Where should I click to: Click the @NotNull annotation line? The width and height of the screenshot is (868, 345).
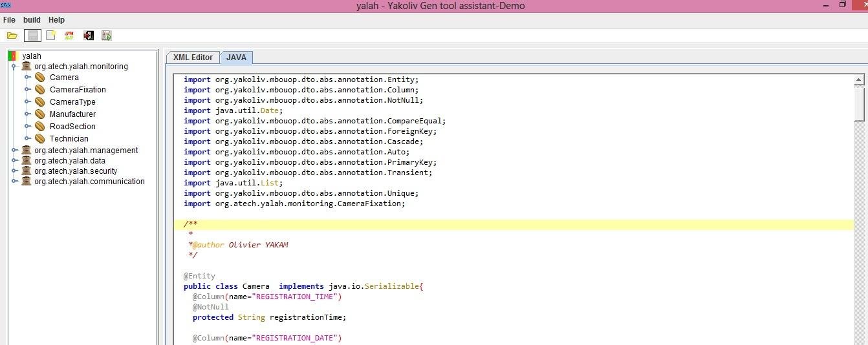point(210,307)
